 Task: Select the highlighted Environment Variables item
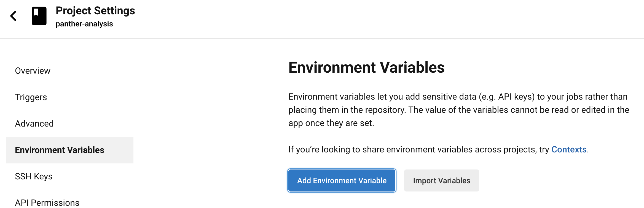coord(60,150)
